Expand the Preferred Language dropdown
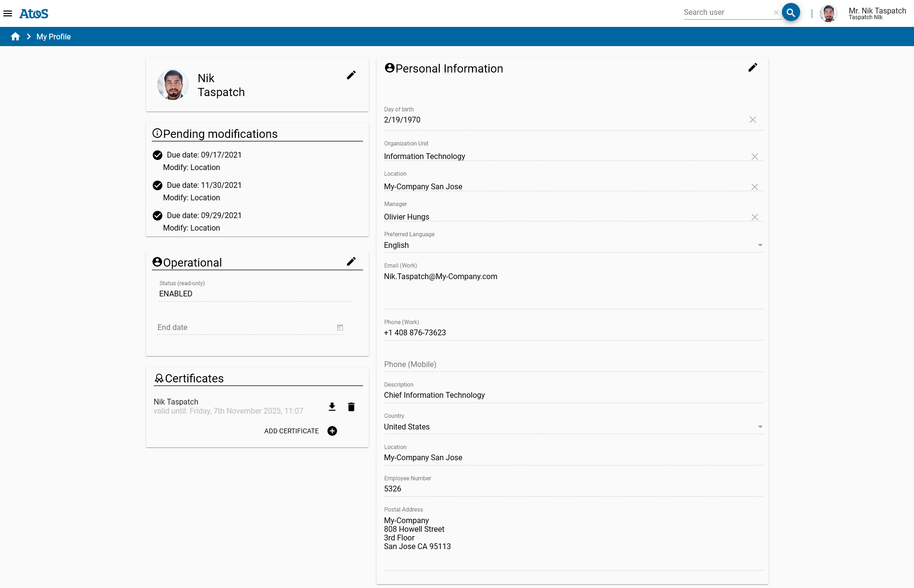The height and width of the screenshot is (588, 914). pos(760,245)
